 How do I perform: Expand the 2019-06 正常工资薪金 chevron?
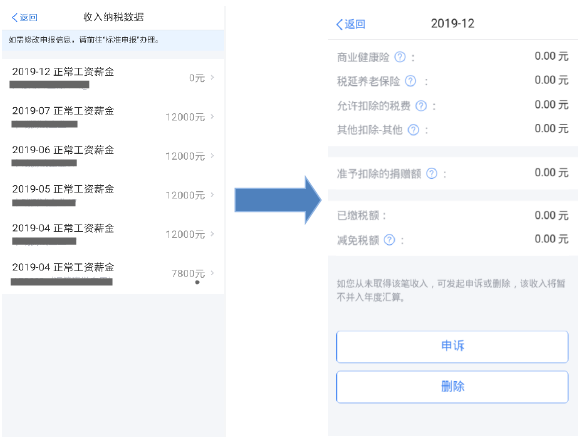212,156
